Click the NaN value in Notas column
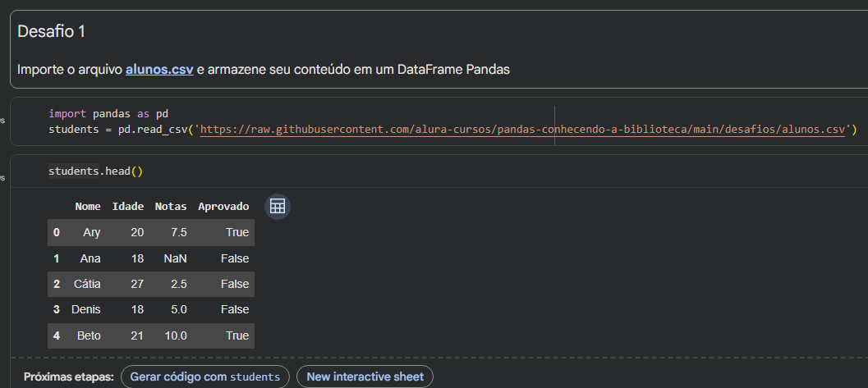 (x=176, y=258)
